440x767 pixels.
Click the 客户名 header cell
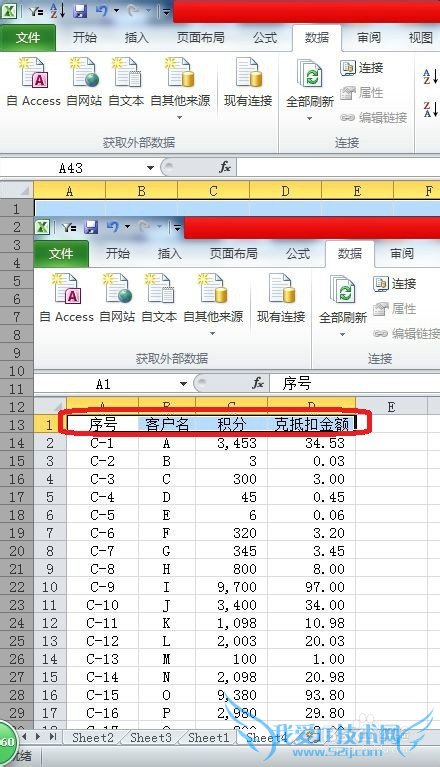pos(167,425)
